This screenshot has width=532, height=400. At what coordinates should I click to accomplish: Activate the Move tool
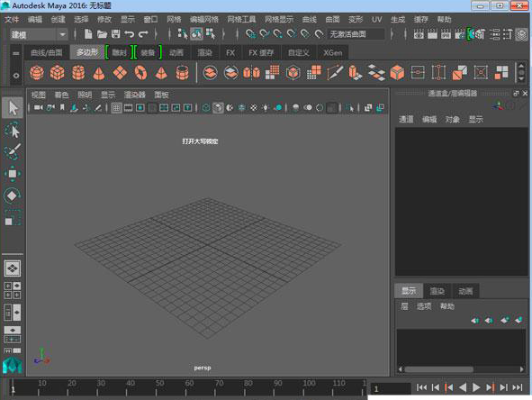[x=13, y=174]
